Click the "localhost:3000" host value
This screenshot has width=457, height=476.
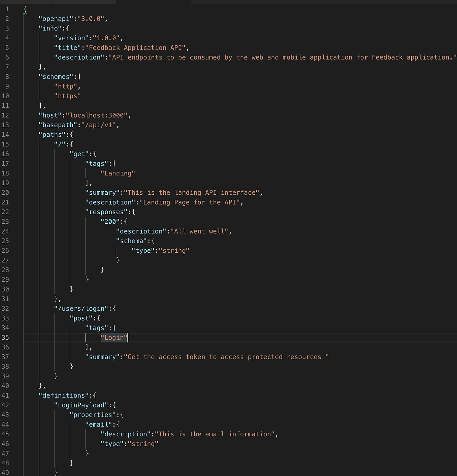(97, 115)
